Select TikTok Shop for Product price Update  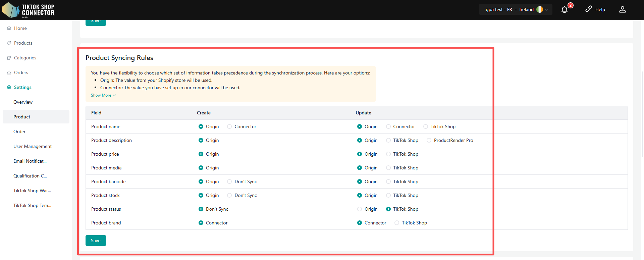pyautogui.click(x=388, y=154)
